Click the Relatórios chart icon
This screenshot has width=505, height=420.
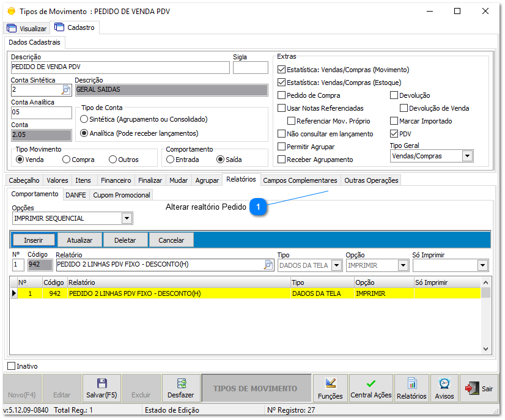point(411,384)
